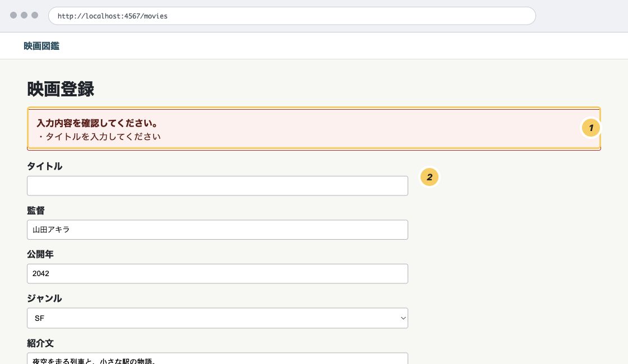Click the 紹介文 field label

40,343
